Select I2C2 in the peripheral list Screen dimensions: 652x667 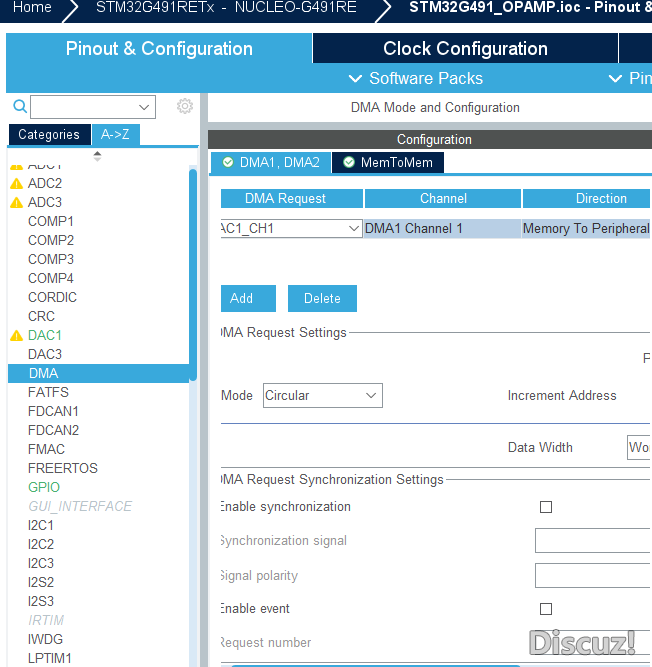(41, 544)
